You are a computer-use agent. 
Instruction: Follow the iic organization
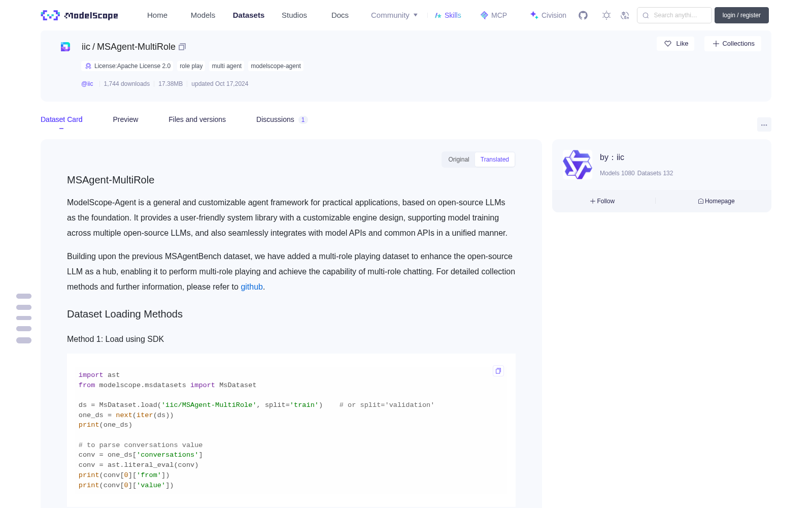click(602, 201)
